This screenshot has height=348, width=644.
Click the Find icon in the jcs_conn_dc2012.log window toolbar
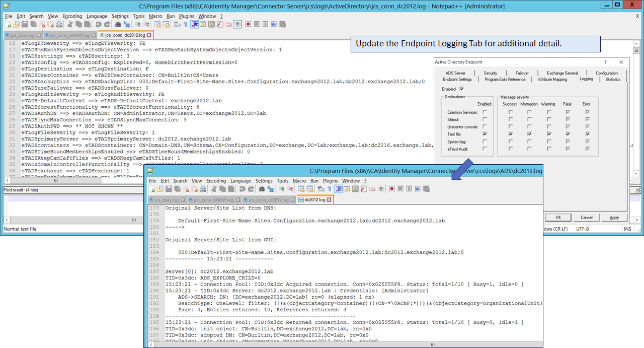point(118,24)
